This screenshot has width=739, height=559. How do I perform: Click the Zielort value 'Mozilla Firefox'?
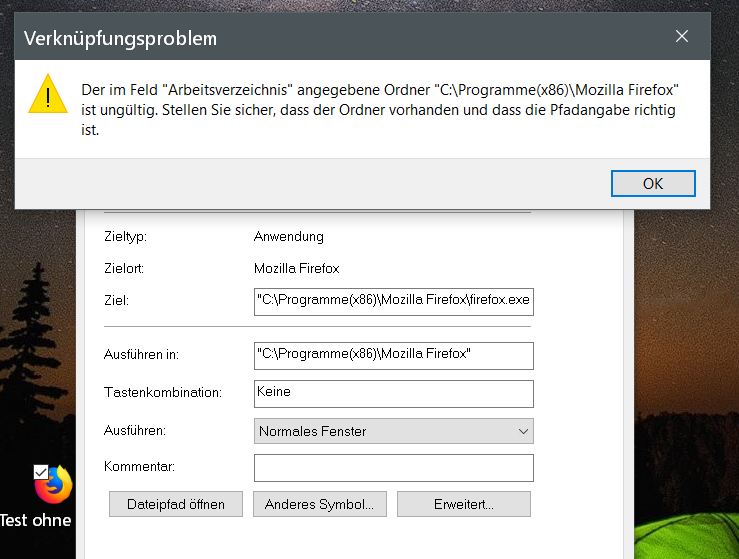(296, 268)
